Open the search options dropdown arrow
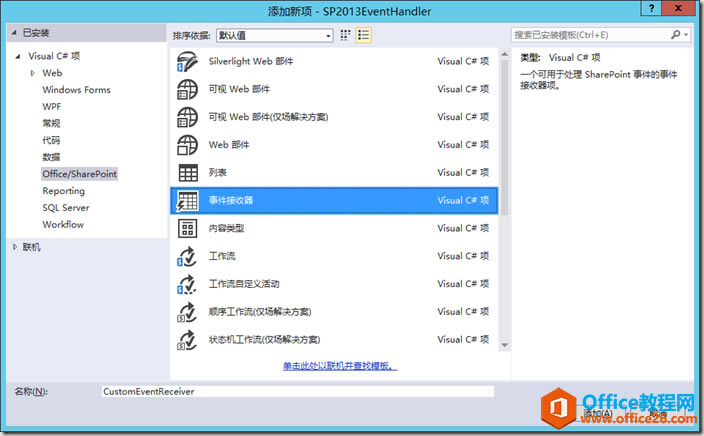 (x=686, y=35)
